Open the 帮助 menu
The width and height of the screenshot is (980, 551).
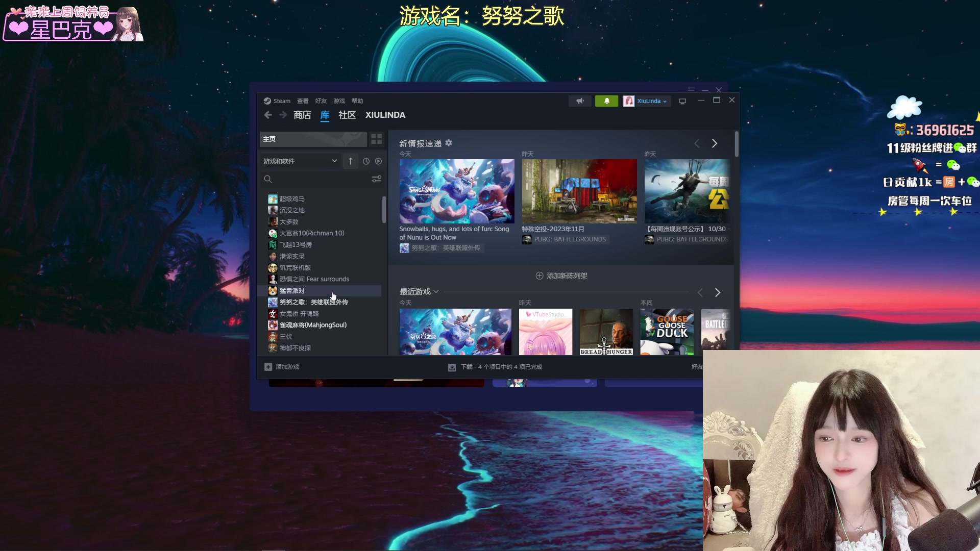(x=357, y=101)
